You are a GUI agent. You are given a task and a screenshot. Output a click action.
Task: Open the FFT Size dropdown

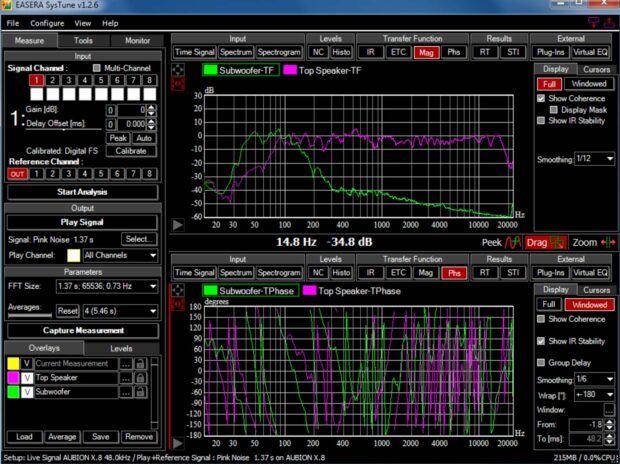(107, 286)
